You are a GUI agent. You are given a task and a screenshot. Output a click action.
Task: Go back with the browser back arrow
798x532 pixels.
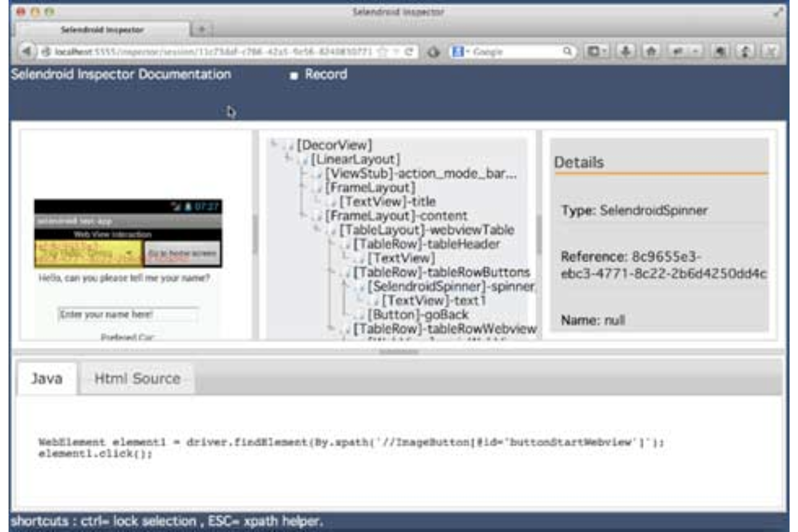point(26,52)
